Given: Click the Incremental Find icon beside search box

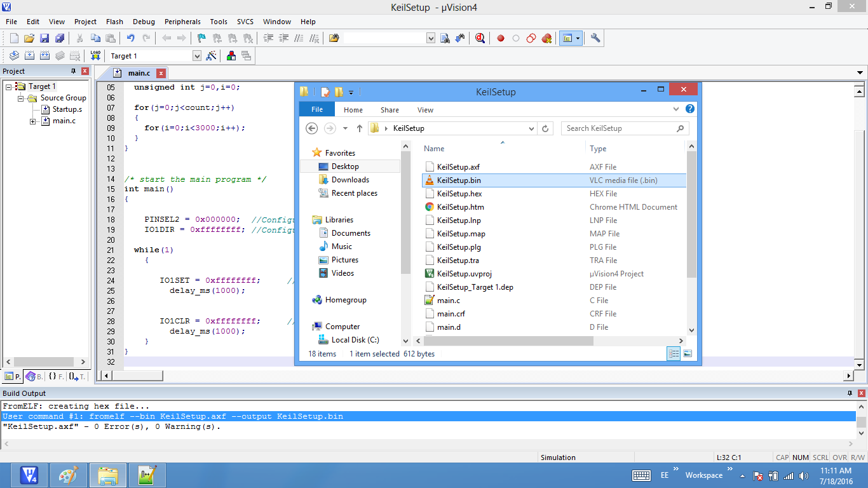Looking at the screenshot, I should tap(460, 38).
